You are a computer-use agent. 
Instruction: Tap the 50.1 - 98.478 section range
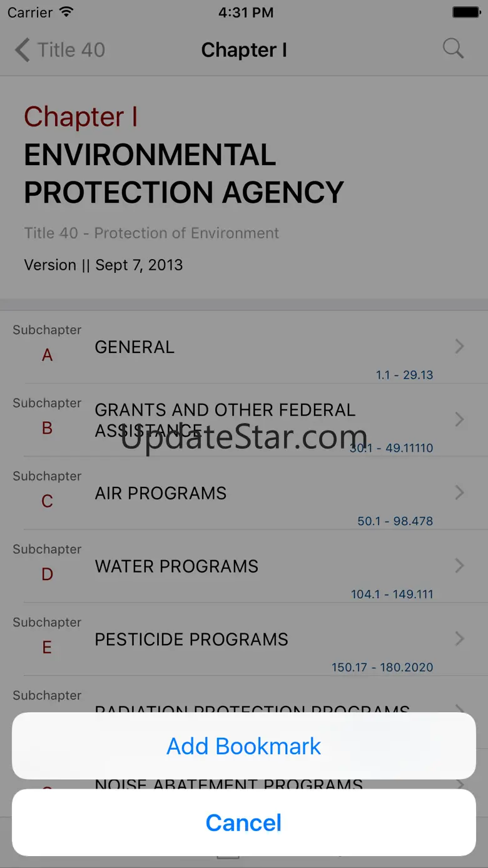pyautogui.click(x=395, y=521)
